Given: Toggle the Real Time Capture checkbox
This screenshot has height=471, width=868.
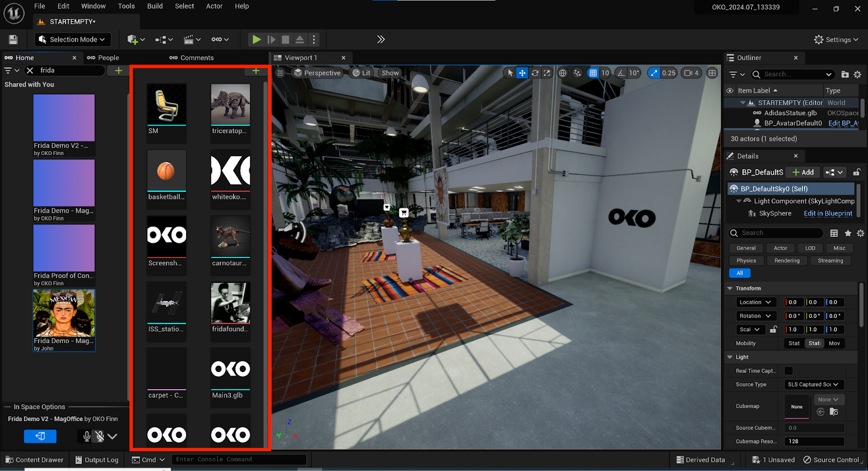Looking at the screenshot, I should pyautogui.click(x=789, y=371).
